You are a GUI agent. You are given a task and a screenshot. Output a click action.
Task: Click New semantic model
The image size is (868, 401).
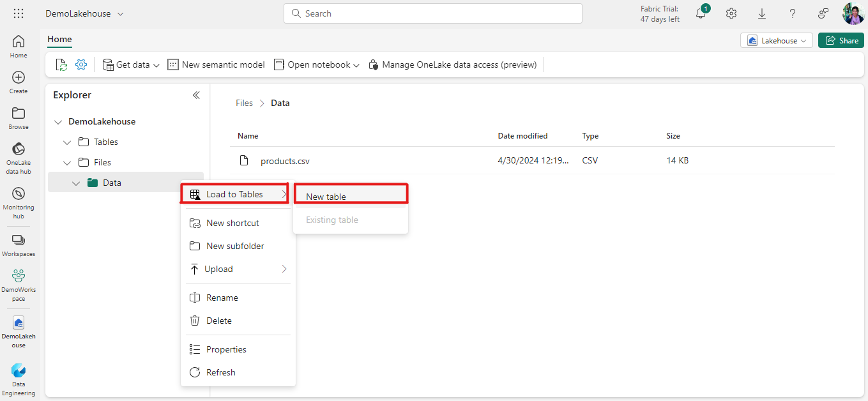(x=216, y=64)
